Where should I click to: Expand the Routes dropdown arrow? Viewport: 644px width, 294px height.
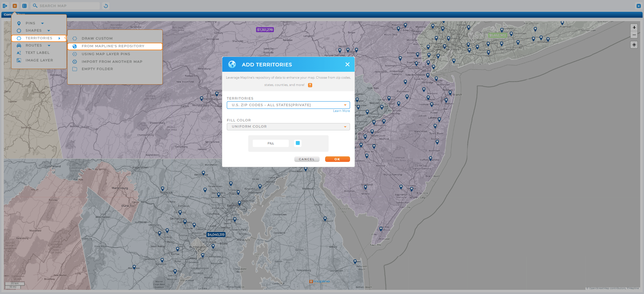coord(49,45)
